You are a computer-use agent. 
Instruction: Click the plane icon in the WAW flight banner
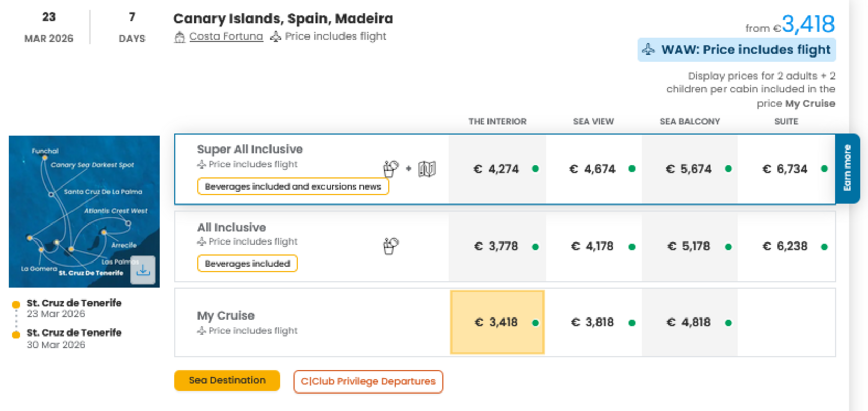[x=648, y=49]
